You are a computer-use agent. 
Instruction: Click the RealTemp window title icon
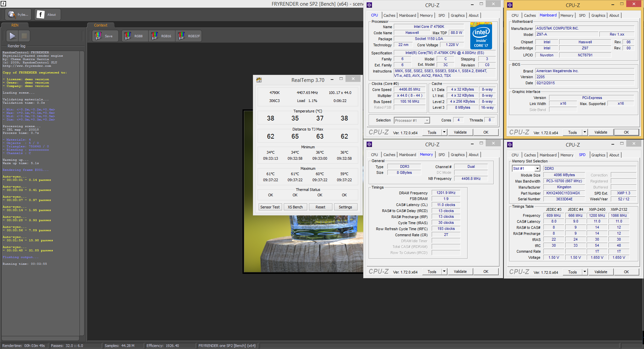click(259, 80)
